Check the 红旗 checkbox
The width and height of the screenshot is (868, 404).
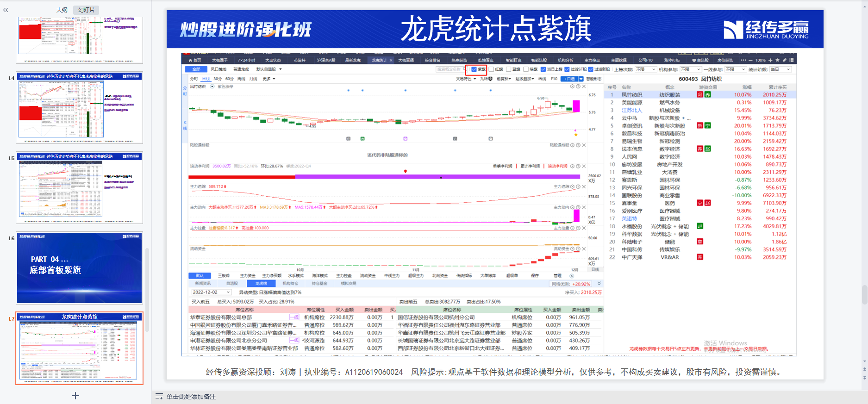[491, 69]
